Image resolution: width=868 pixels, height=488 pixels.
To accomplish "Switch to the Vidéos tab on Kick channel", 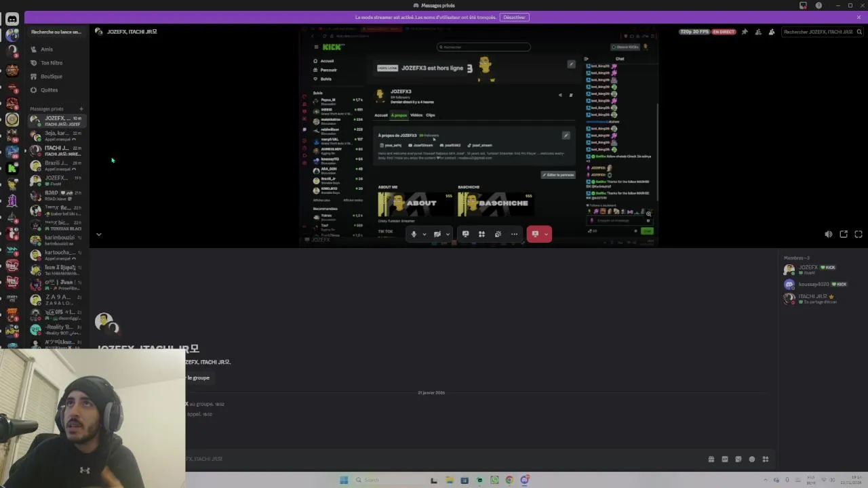I will click(416, 115).
